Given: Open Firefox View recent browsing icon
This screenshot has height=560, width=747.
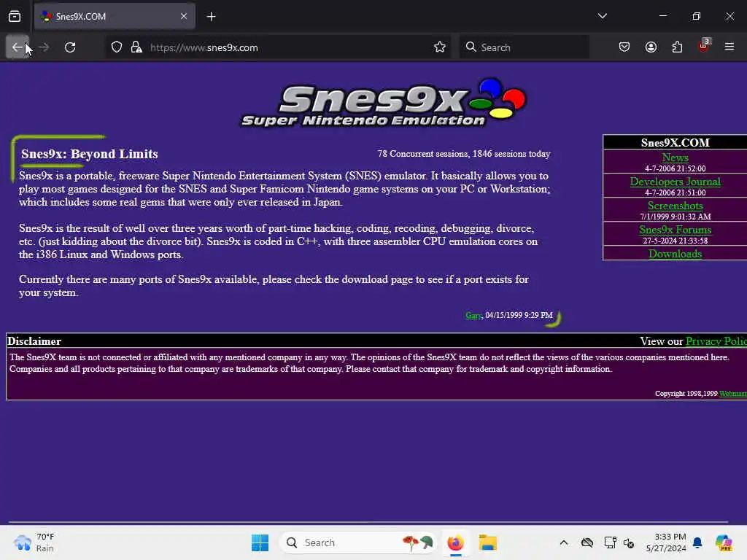Looking at the screenshot, I should (15, 16).
